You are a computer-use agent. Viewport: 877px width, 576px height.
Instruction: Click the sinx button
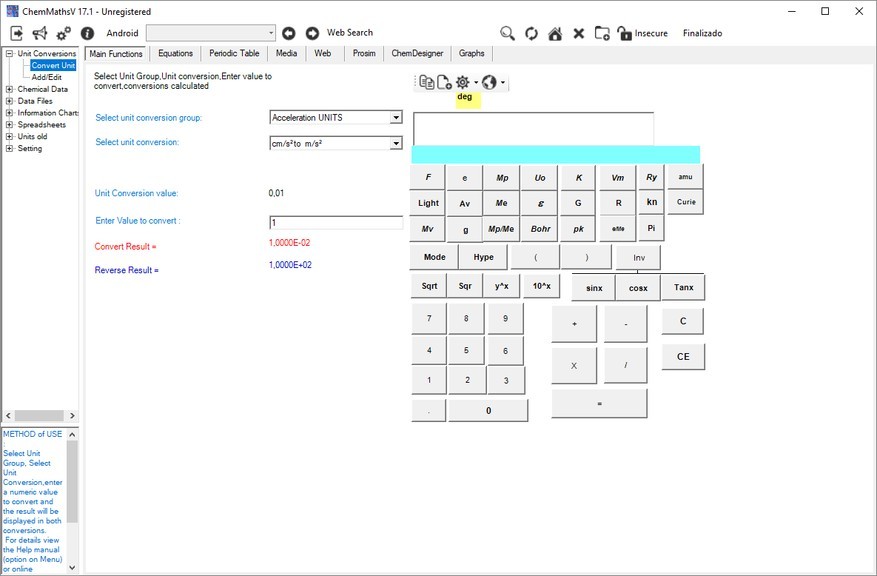tap(594, 288)
